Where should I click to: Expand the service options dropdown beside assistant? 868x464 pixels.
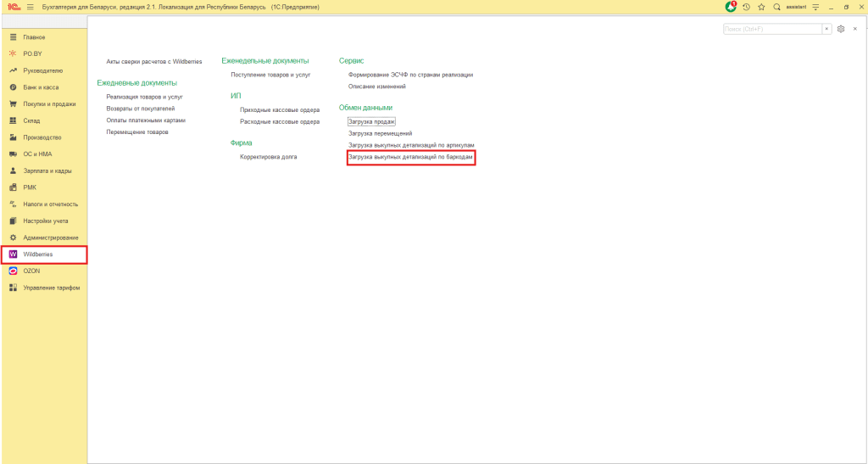coord(815,7)
